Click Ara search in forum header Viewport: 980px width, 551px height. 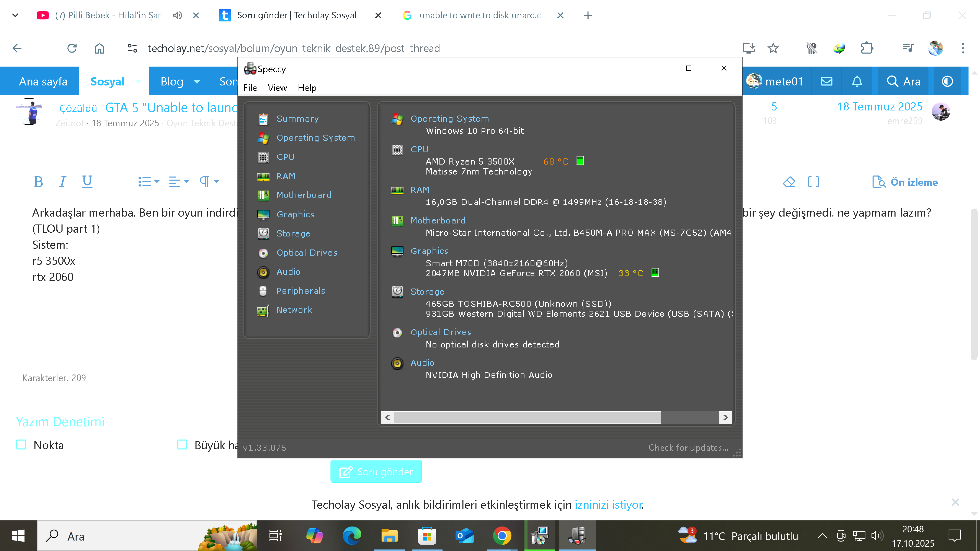point(903,81)
